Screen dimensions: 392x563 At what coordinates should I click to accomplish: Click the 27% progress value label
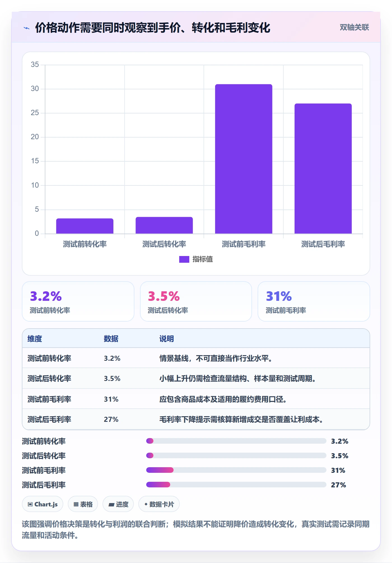coord(339,485)
